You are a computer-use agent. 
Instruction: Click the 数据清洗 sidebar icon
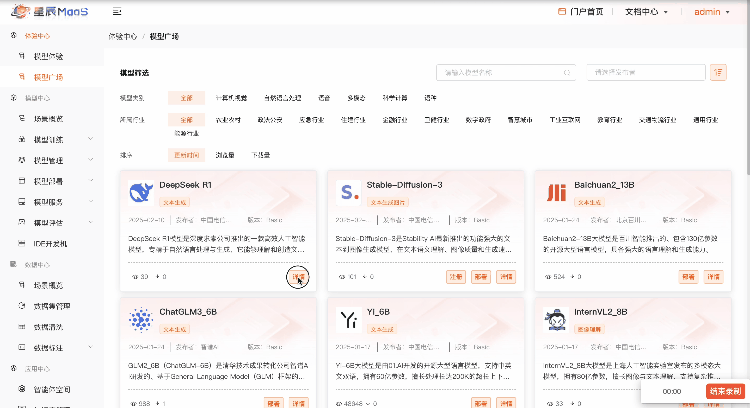click(x=22, y=327)
